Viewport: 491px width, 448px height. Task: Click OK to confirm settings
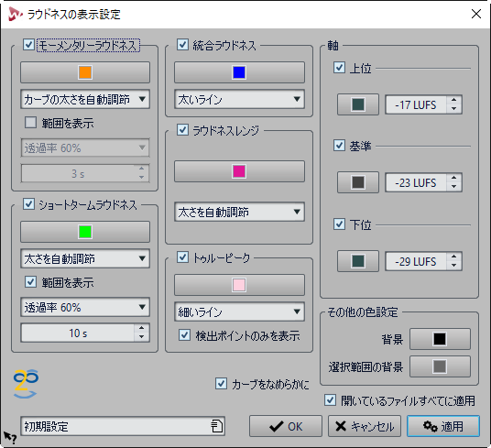click(286, 426)
